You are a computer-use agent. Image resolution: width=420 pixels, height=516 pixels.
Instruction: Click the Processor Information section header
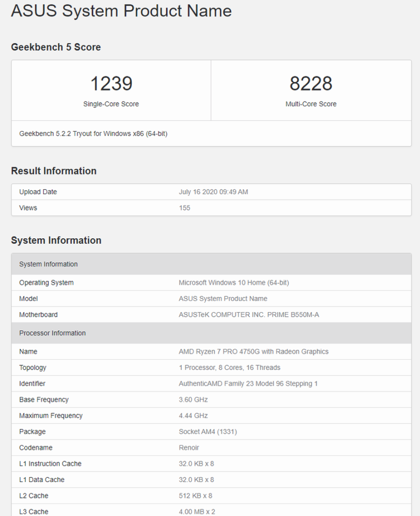(52, 333)
